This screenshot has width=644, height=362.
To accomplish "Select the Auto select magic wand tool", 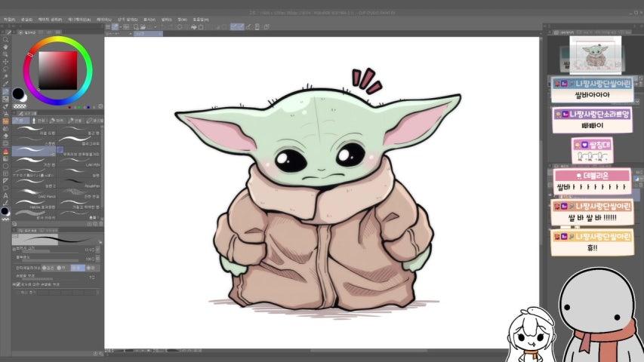I will click(5, 77).
